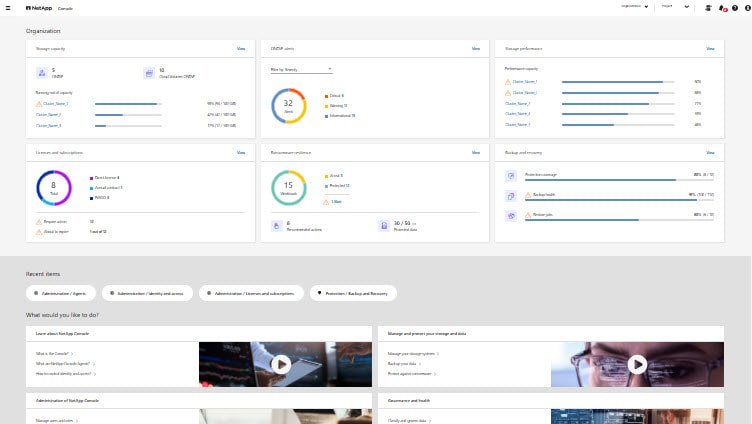Open the help question mark icon
This screenshot has width=752, height=424.
click(734, 8)
